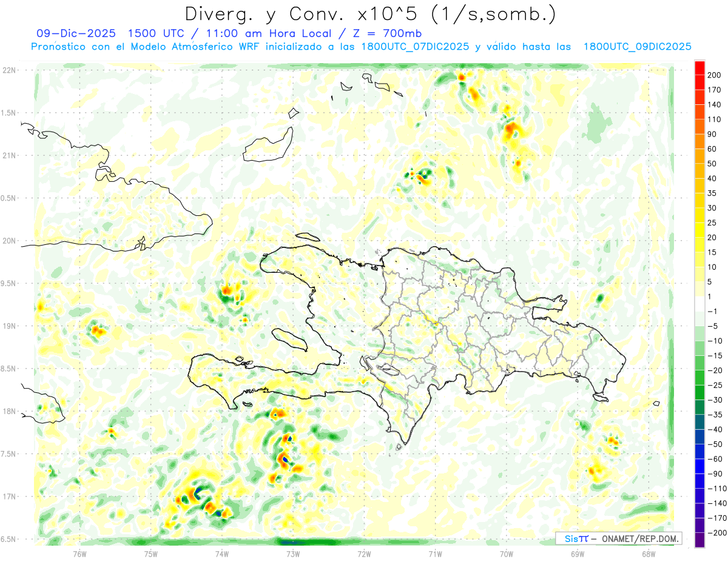The width and height of the screenshot is (728, 562).
Task: Click the longitude label 68W
Action: [x=649, y=554]
